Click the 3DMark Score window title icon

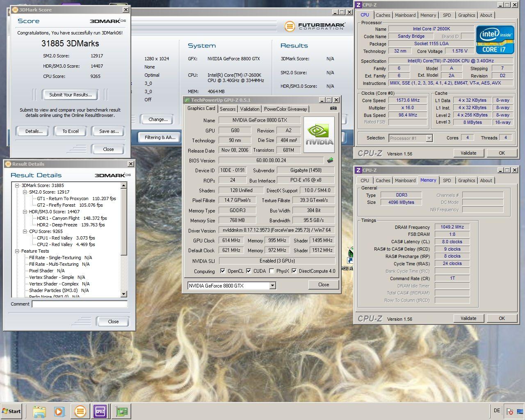[15, 9]
